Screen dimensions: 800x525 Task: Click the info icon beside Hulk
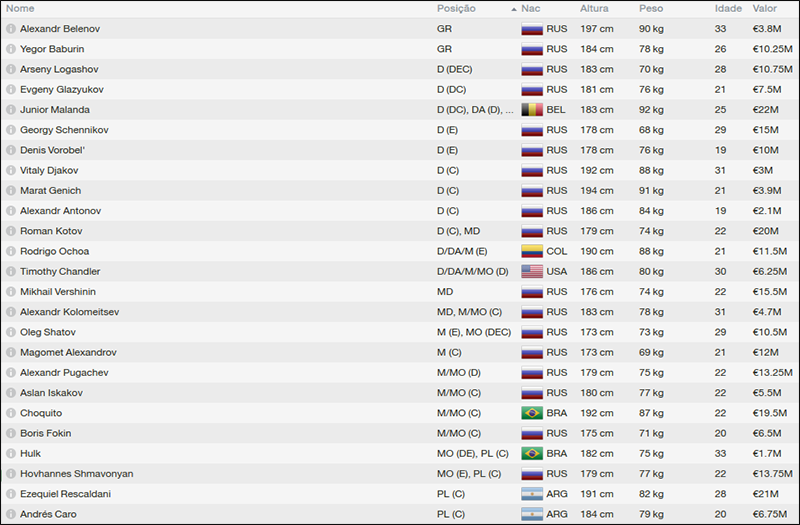[x=11, y=453]
